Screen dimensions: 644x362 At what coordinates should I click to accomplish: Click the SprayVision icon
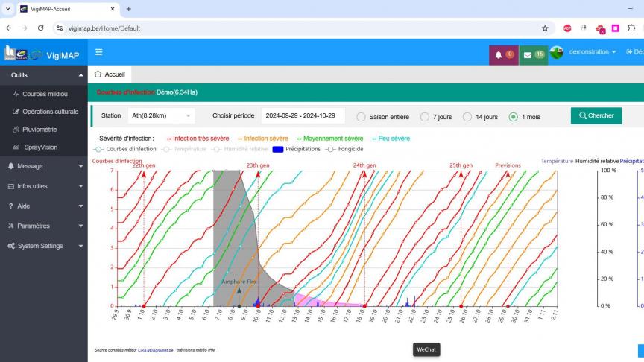pyautogui.click(x=16, y=147)
